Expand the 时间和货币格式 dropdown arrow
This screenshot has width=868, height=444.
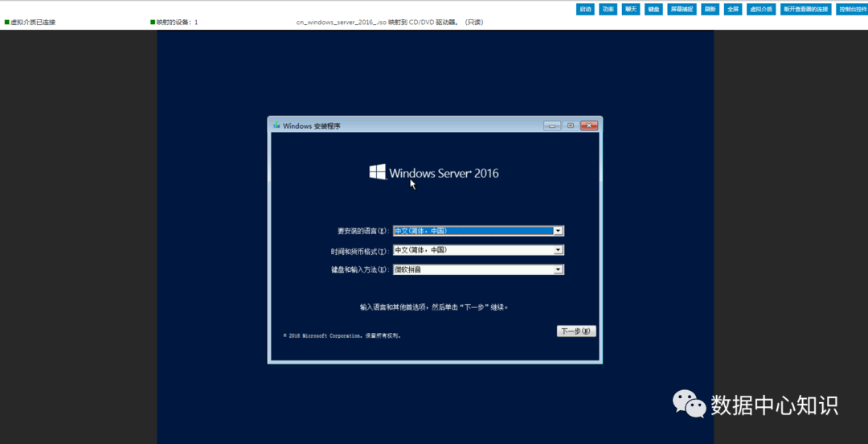559,250
